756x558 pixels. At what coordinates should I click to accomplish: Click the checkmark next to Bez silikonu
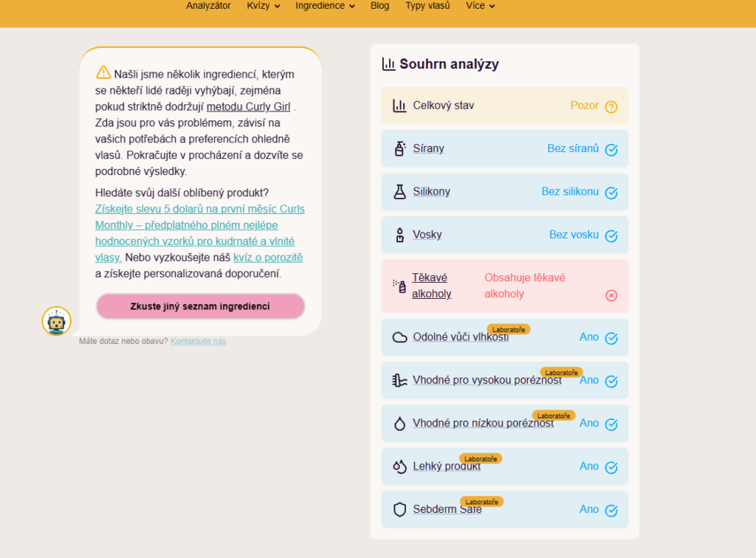[x=611, y=193]
